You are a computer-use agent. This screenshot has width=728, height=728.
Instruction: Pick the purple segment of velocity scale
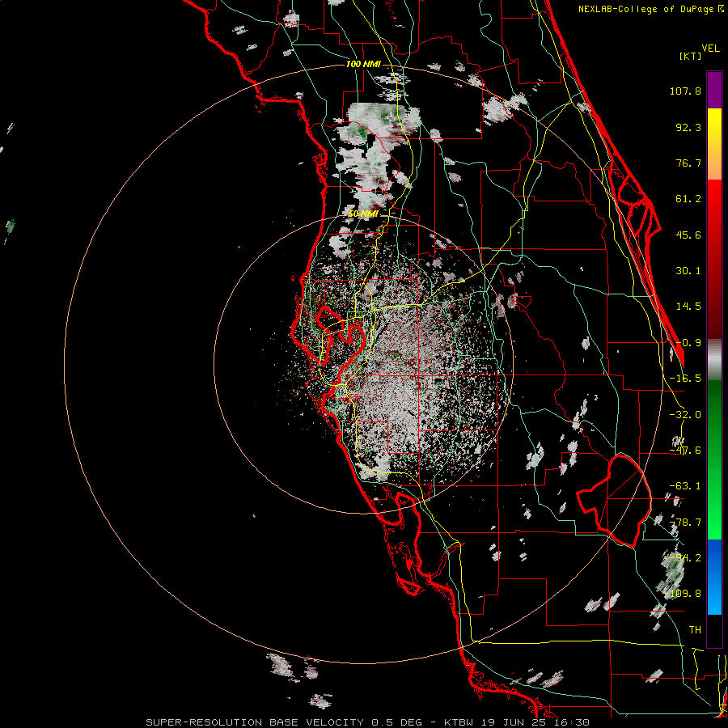pos(714,90)
